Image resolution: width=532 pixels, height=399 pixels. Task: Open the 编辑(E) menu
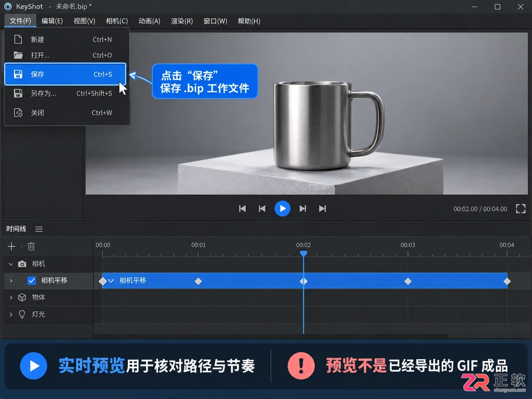52,21
